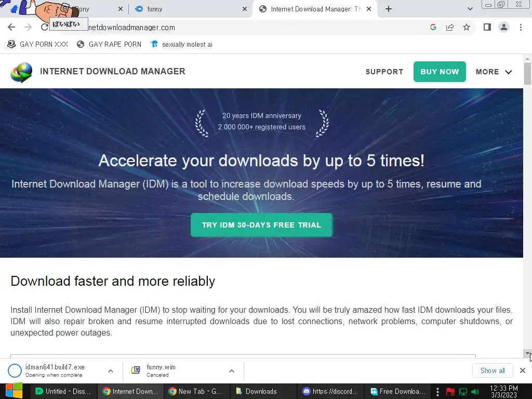Open Downloads folder from taskbar
The width and height of the screenshot is (532, 399).
point(263,391)
